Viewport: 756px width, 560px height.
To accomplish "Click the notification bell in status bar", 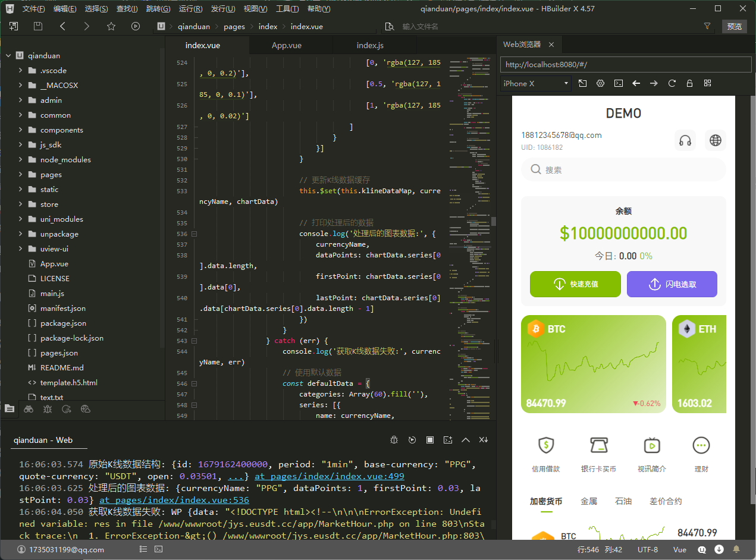I will tap(736, 549).
